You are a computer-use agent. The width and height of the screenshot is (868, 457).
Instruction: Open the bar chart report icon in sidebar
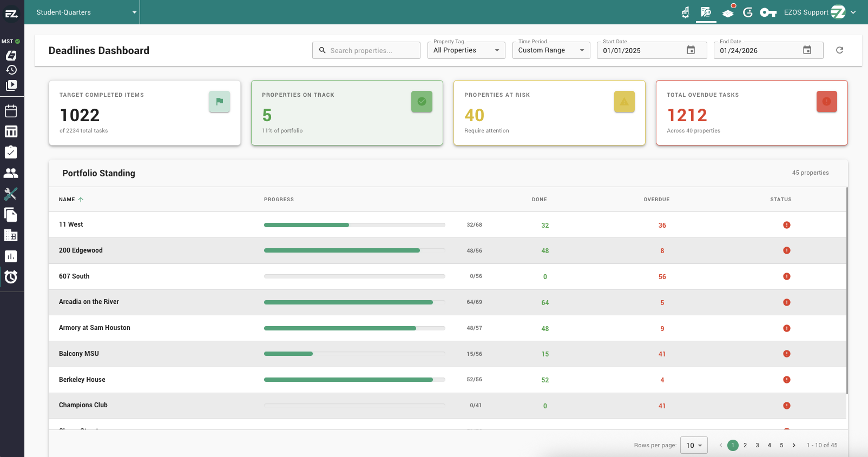(11, 256)
